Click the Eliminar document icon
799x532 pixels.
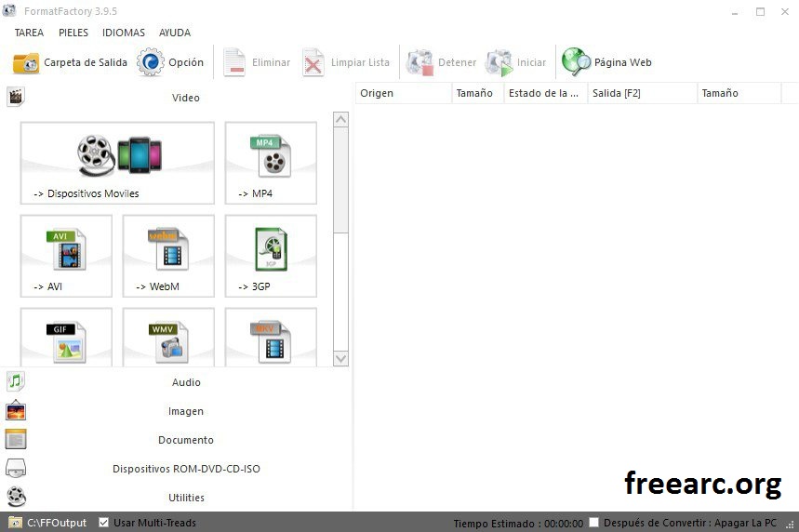click(234, 62)
